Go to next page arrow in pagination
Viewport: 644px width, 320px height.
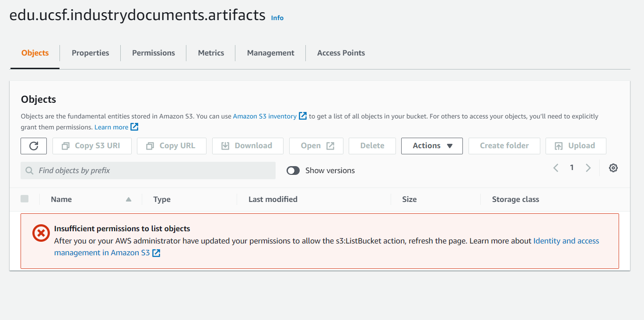pos(588,168)
